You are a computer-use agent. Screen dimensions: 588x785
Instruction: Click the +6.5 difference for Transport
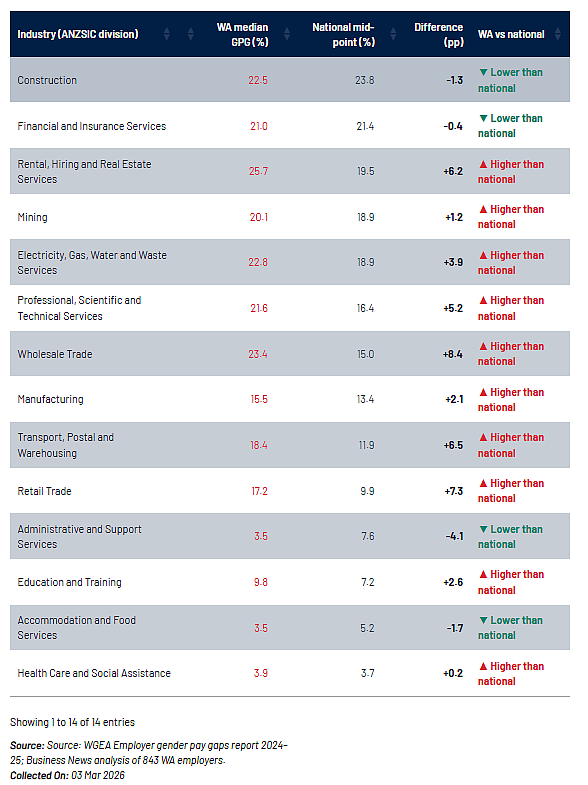(x=453, y=445)
